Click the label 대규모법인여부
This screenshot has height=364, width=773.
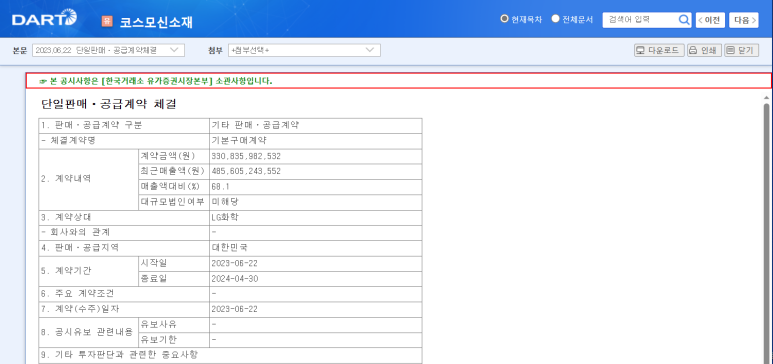[172, 202]
